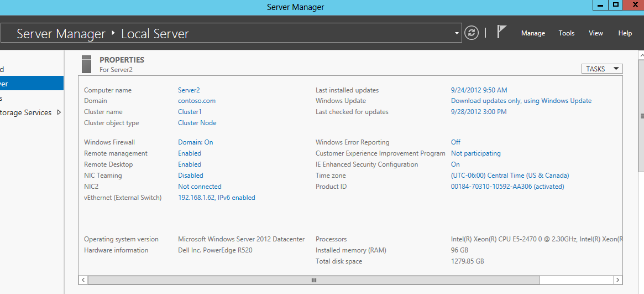
Task: Open the Tools menu
Action: pos(567,33)
